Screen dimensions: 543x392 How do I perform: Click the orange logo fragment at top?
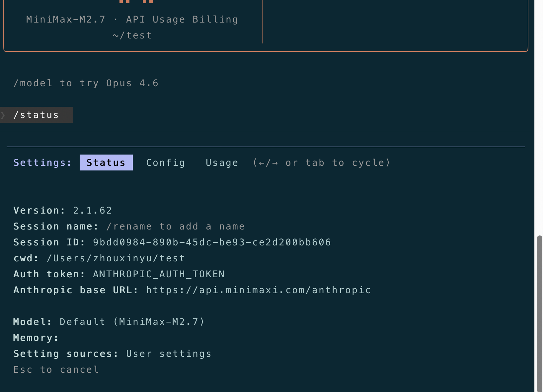[x=136, y=2]
